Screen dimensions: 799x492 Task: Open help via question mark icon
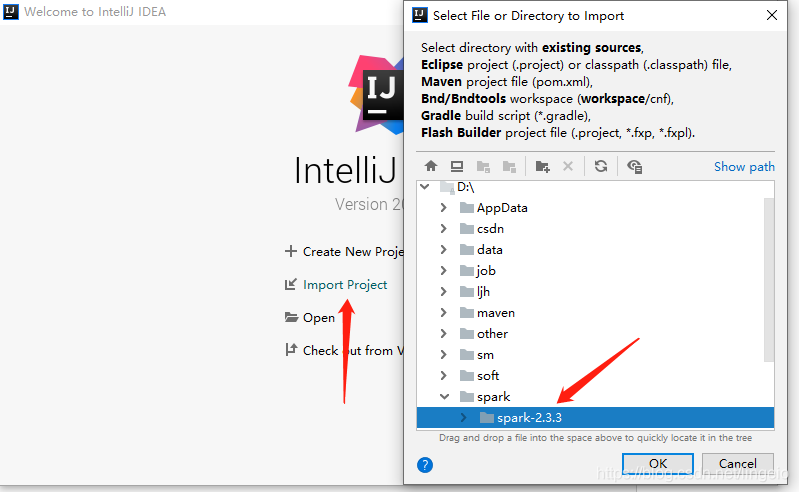coord(425,464)
